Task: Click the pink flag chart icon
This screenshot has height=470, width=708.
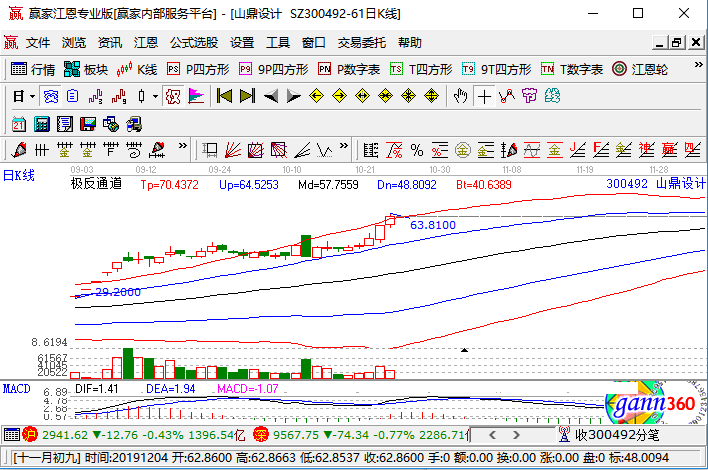Action: point(196,97)
